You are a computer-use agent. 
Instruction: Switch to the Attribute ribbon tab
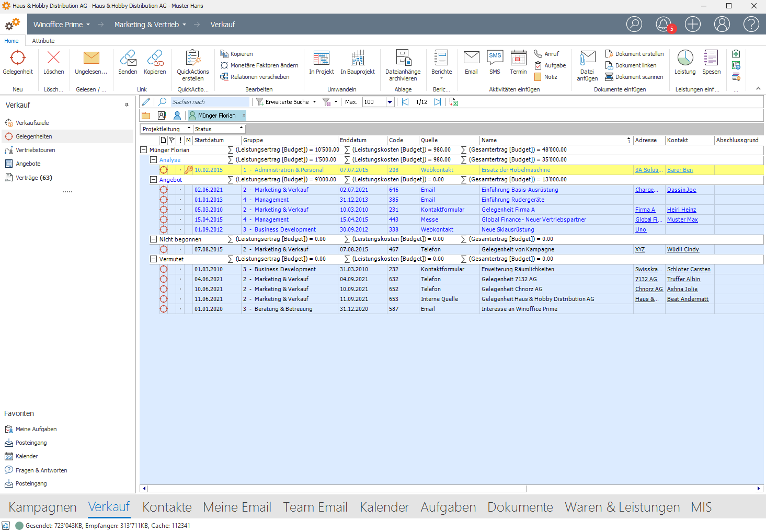[x=43, y=41]
